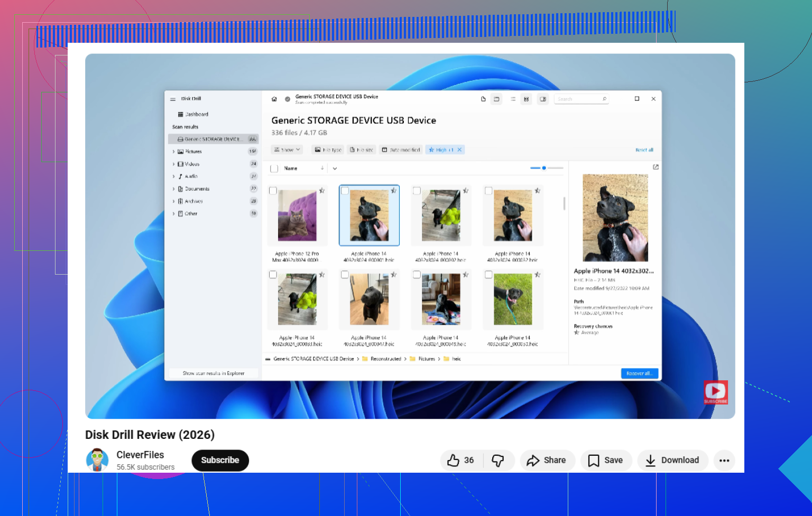Expand the Other category in sidebar

tap(173, 214)
